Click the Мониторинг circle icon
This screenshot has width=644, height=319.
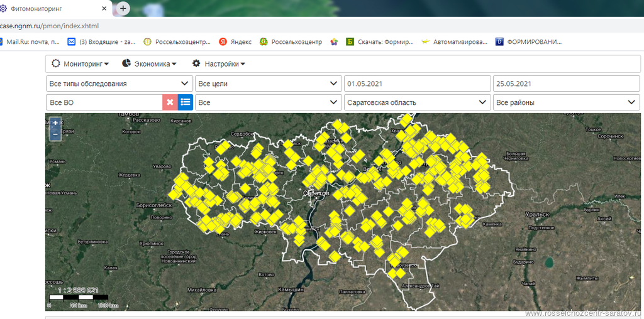click(x=55, y=63)
